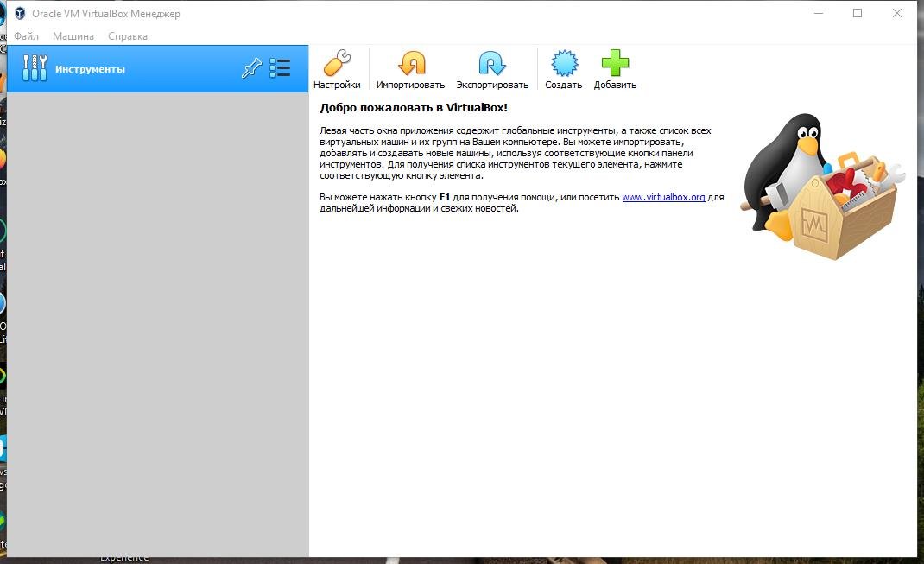The height and width of the screenshot is (564, 924).
Task: Open the Настройки wrench toolbar button
Action: 337,70
